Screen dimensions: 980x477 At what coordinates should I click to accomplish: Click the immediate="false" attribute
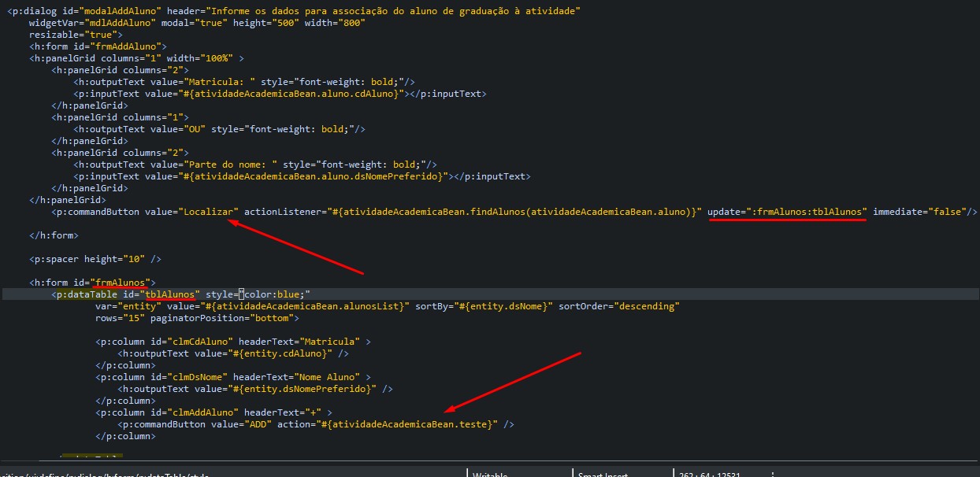click(922, 212)
